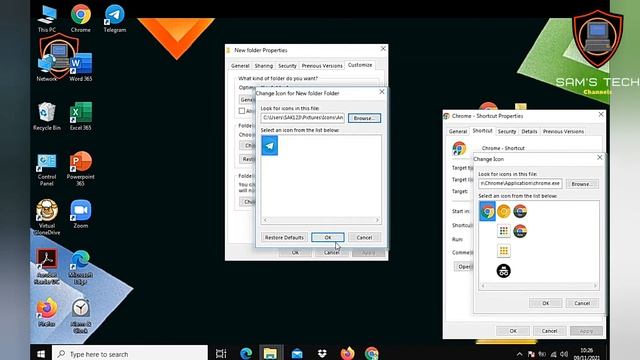Select Telegram icon in folder icon list
The image size is (640, 360).
click(269, 146)
